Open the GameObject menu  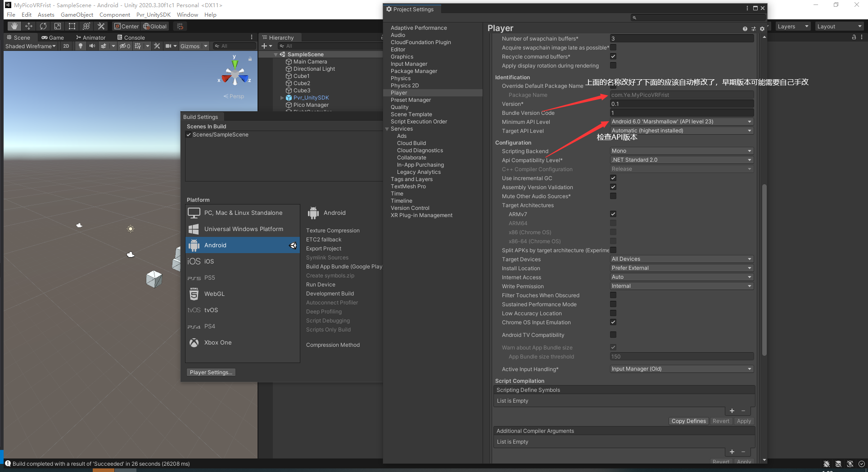pos(77,15)
